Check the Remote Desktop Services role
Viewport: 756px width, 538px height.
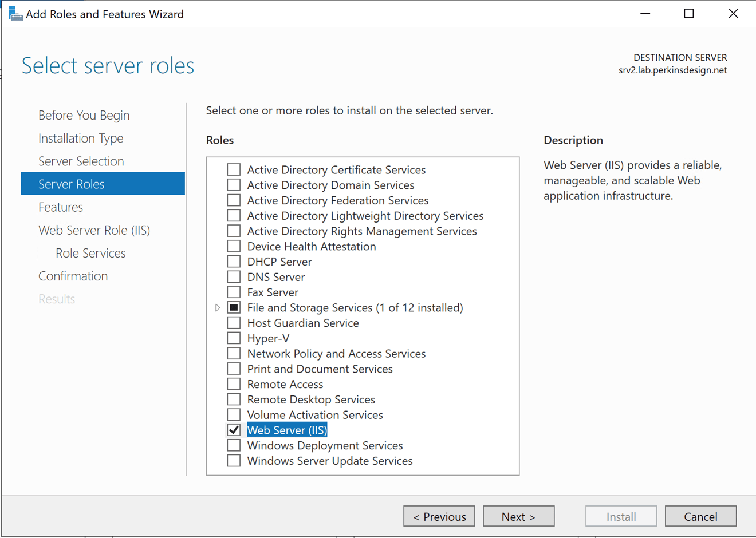[x=234, y=399]
